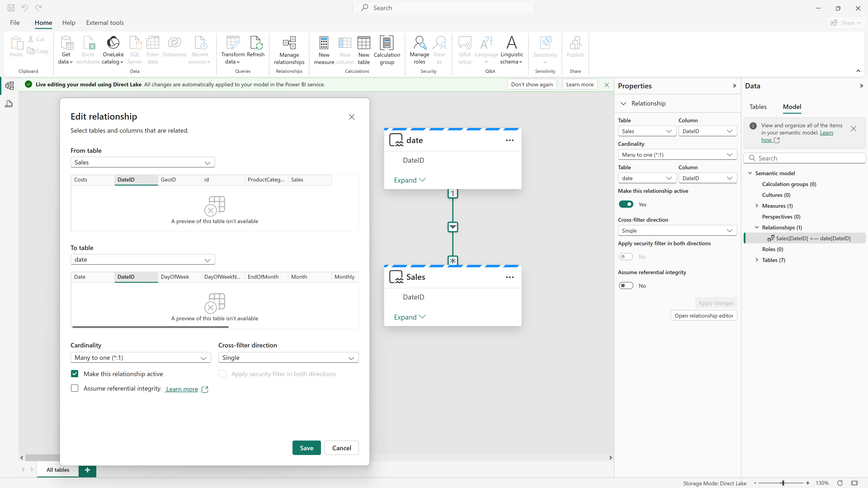This screenshot has height=488, width=868.
Task: Expand the Tables (7) node
Action: click(757, 260)
